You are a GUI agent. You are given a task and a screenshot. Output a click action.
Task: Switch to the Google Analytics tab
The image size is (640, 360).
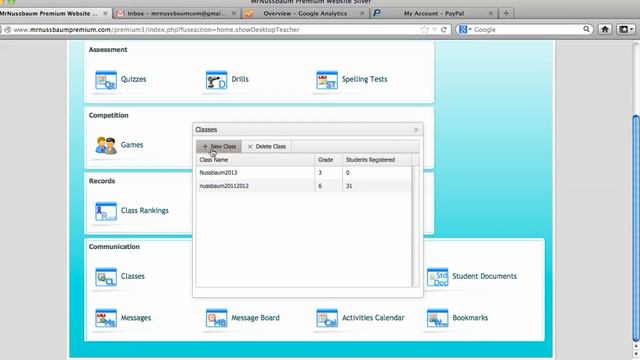click(305, 13)
